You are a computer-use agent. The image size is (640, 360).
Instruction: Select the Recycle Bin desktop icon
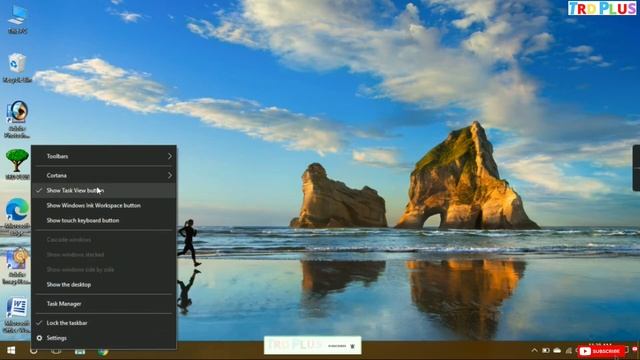pos(17,67)
